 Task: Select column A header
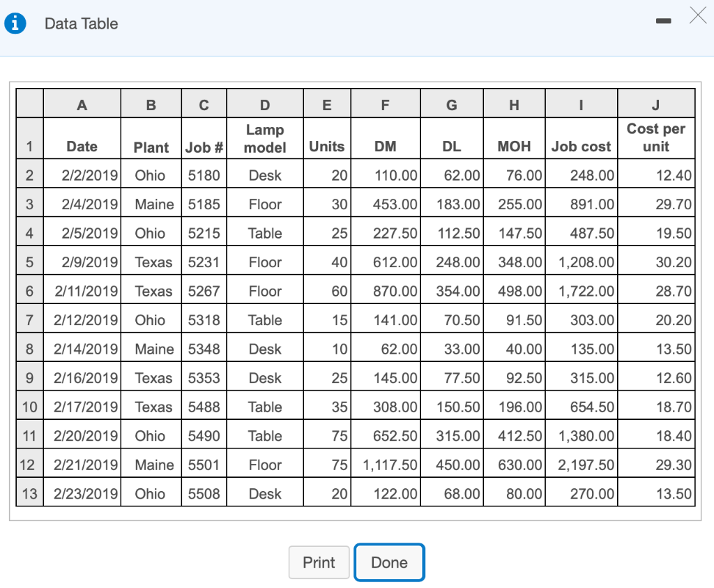coord(82,103)
